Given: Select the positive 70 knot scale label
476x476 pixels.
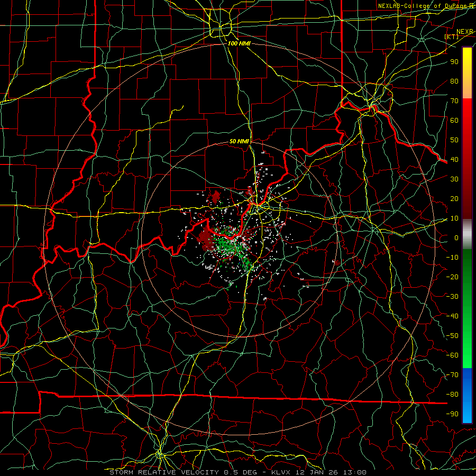Looking at the screenshot, I should (454, 101).
